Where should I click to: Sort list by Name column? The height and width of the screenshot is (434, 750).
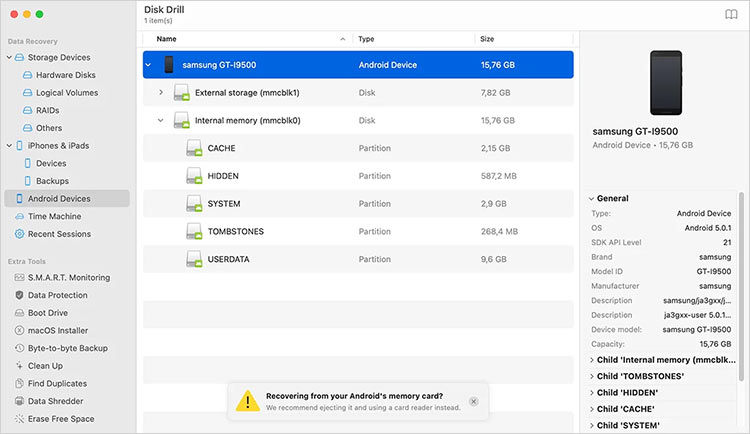pos(167,39)
